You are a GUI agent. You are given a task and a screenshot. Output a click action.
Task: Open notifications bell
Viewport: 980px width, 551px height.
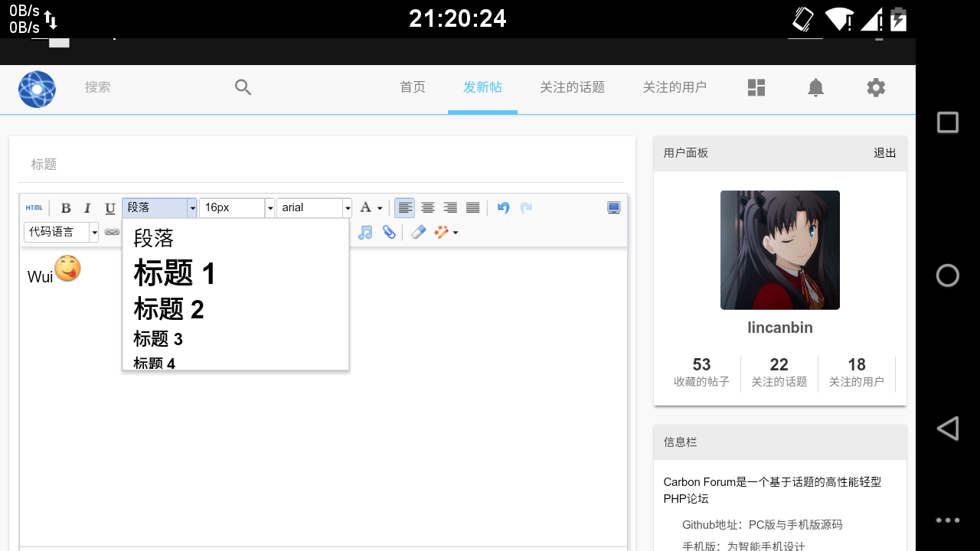click(x=816, y=87)
